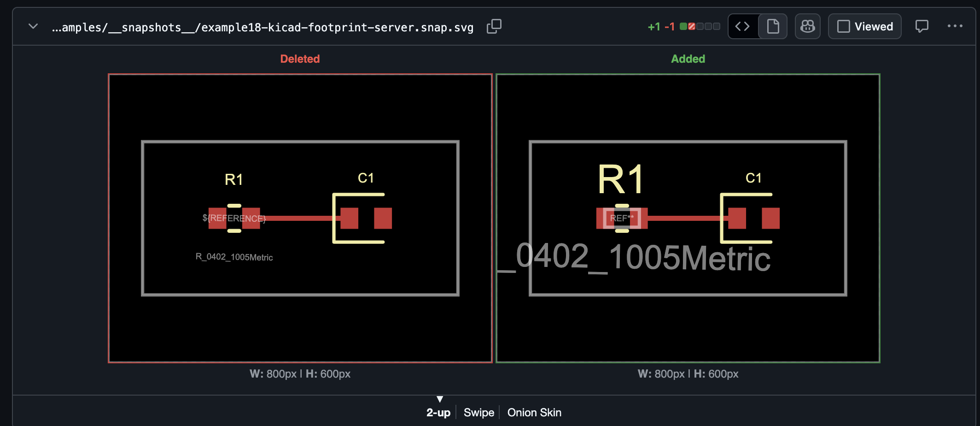This screenshot has height=426, width=980.
Task: Click the Deleted snapshot image
Action: click(300, 218)
